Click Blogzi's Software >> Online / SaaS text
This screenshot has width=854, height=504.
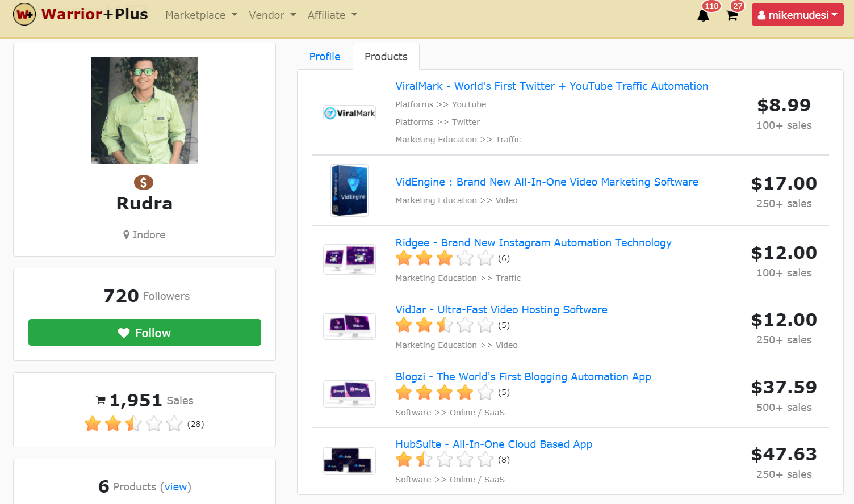coord(450,413)
